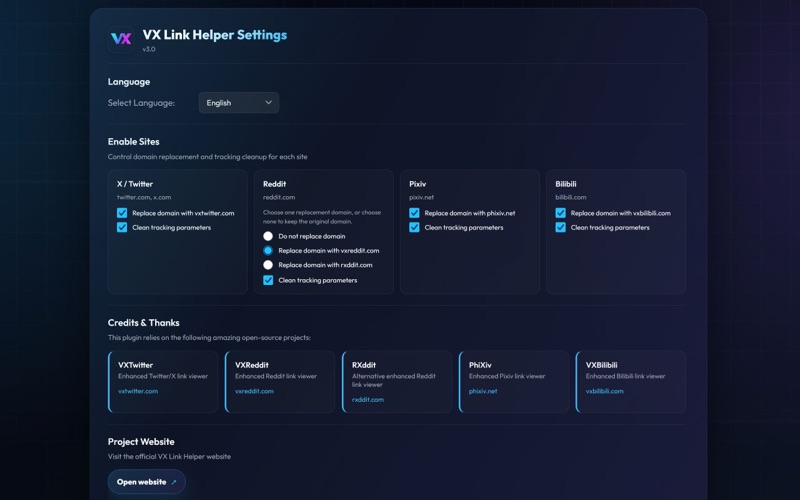Select Do not replace domain radio button

268,236
